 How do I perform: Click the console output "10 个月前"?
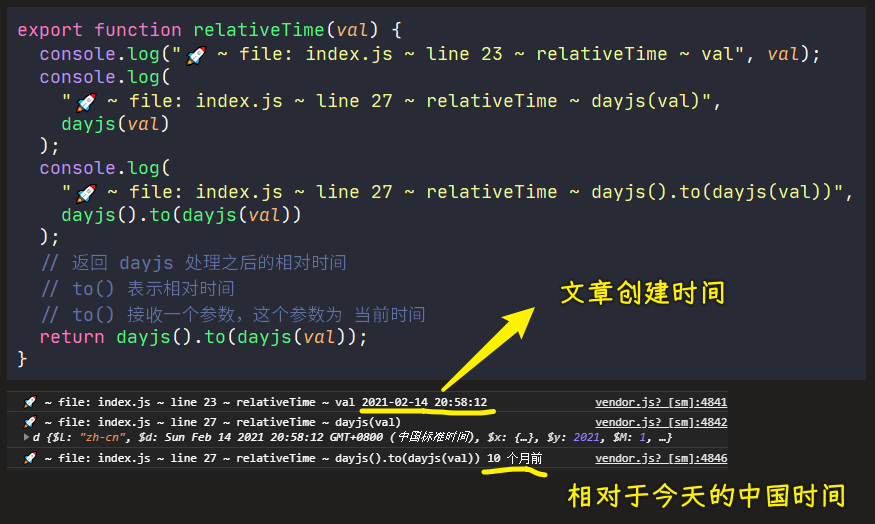click(515, 458)
